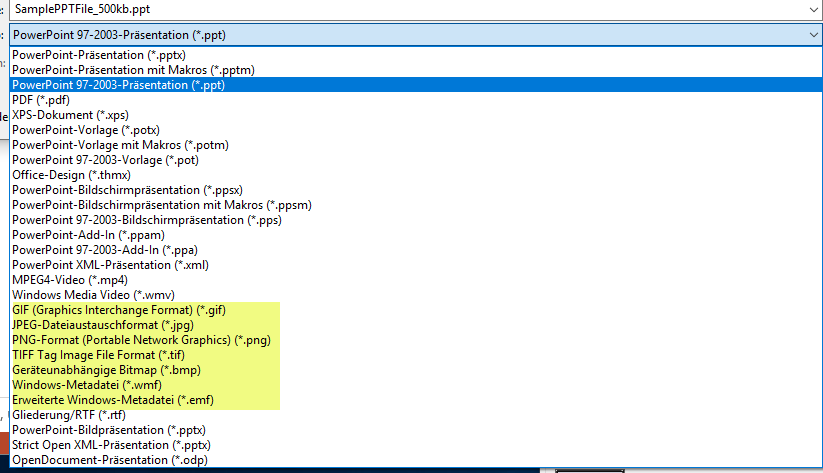Open the file name dropdown arrow

click(x=814, y=9)
